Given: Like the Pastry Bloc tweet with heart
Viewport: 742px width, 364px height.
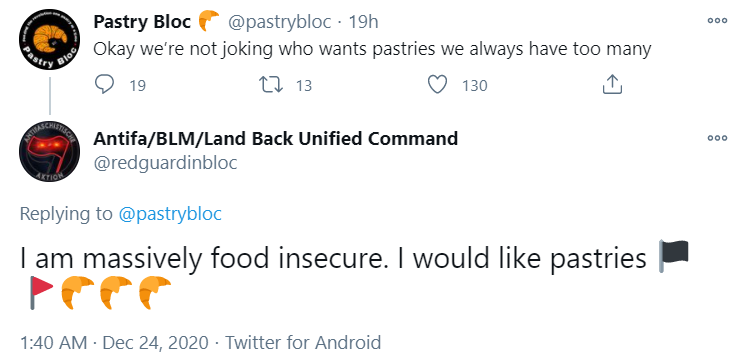Looking at the screenshot, I should (x=437, y=85).
